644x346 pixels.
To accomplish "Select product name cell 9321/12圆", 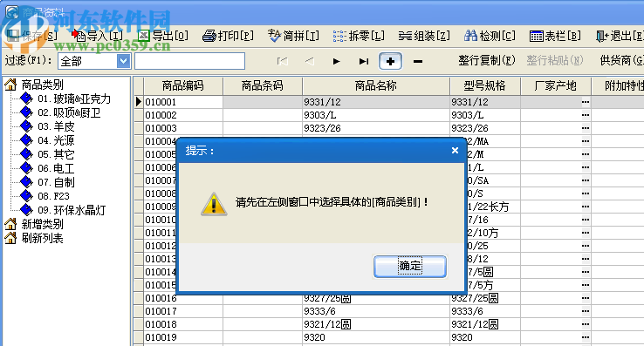I will click(x=376, y=324).
